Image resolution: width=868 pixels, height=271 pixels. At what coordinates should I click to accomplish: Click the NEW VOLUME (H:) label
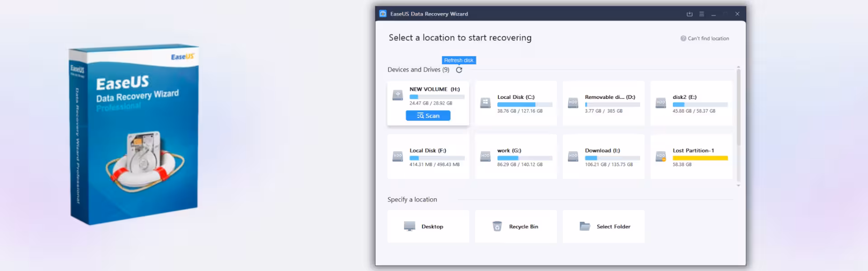pos(434,89)
